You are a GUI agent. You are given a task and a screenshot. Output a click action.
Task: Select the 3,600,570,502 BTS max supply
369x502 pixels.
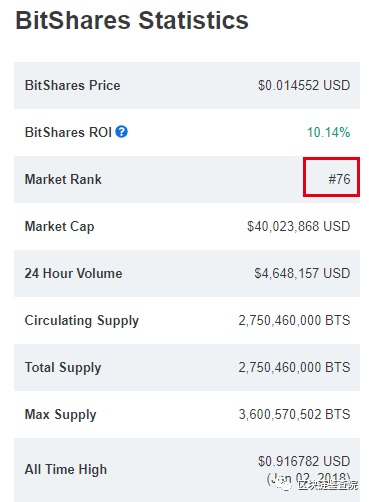click(294, 414)
